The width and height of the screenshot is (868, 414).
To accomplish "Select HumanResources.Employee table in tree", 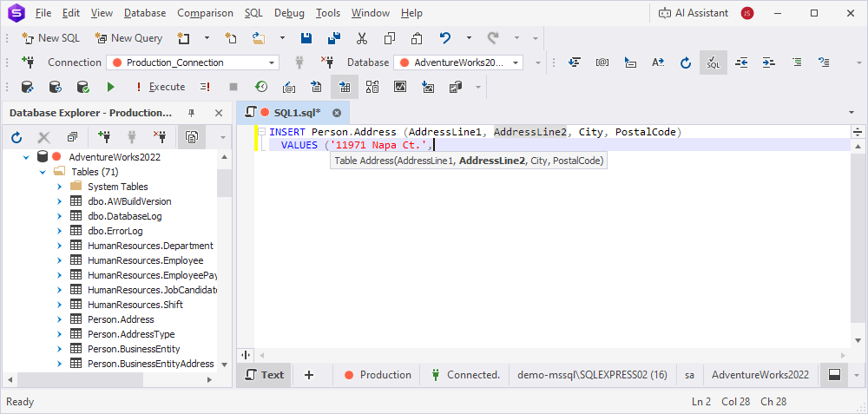I will tap(145, 260).
